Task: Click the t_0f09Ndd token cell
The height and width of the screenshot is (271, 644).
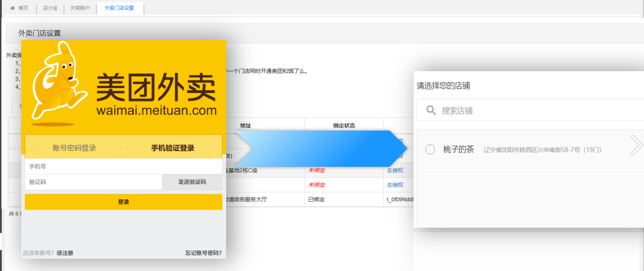Action: tap(400, 199)
